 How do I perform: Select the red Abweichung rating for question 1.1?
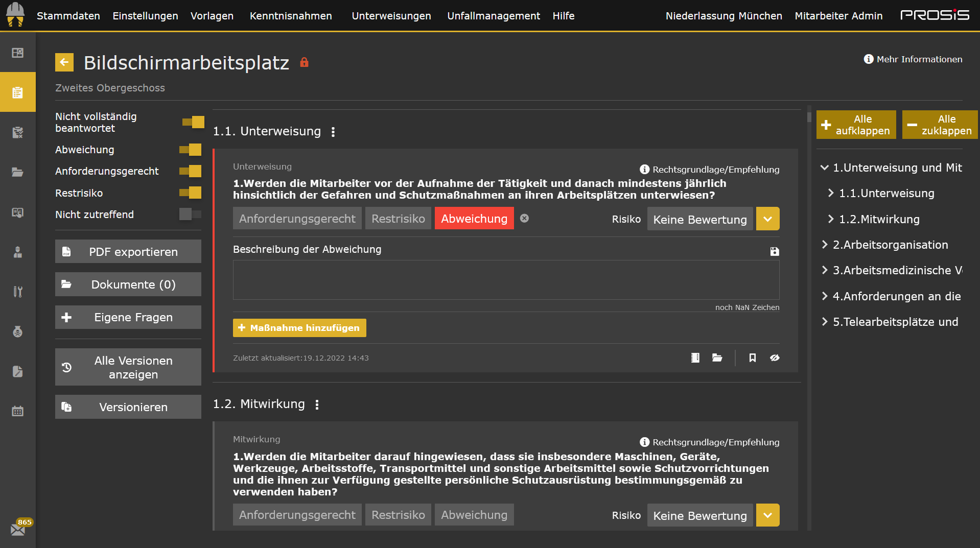point(474,218)
